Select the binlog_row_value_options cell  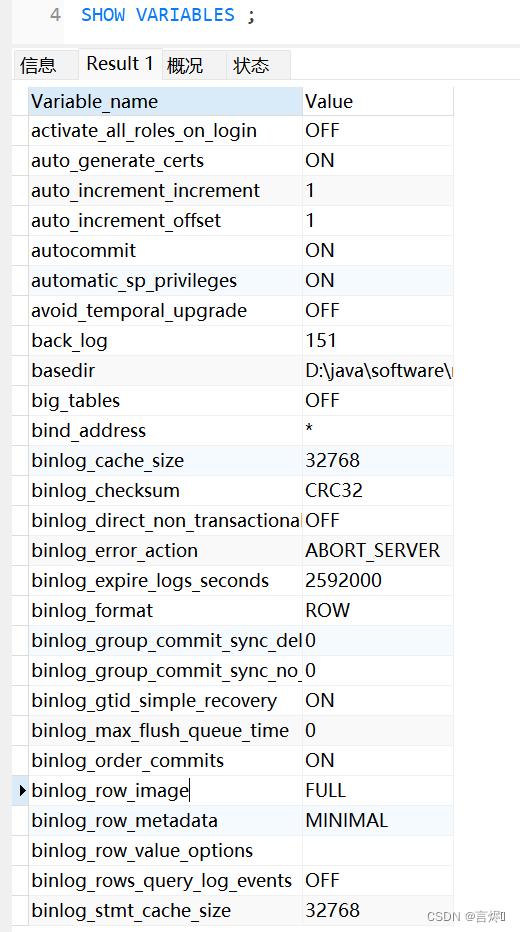click(x=165, y=851)
